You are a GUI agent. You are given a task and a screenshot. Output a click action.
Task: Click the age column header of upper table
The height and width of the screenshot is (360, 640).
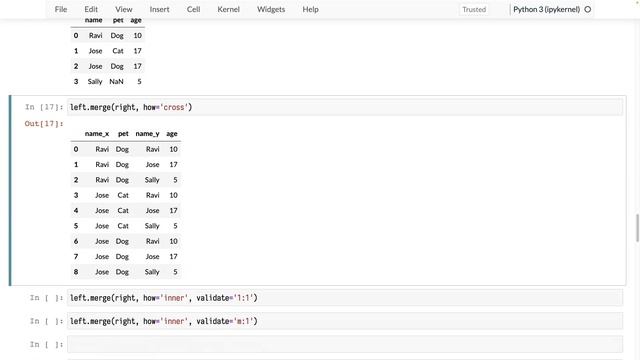point(136,20)
